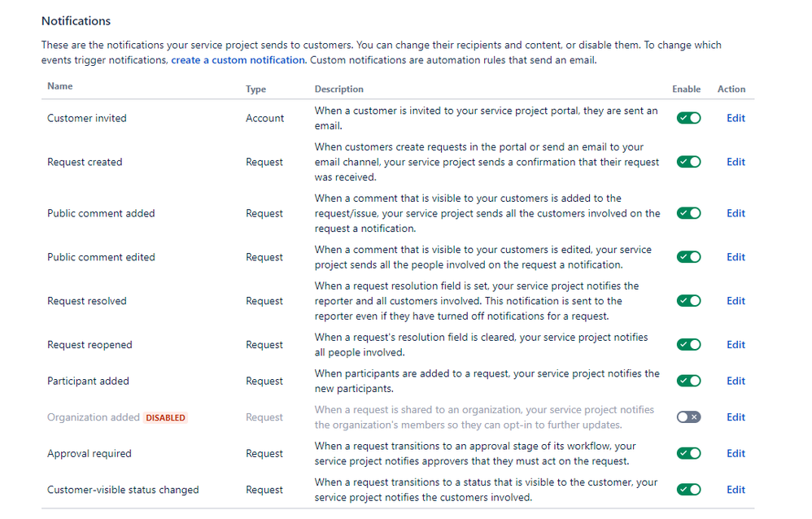Edit the Customer invited notification

[735, 118]
